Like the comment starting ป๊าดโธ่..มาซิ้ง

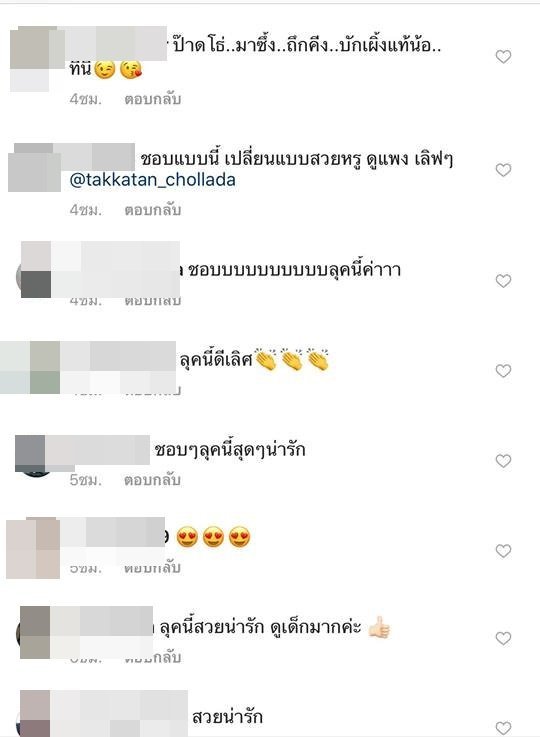tap(503, 57)
